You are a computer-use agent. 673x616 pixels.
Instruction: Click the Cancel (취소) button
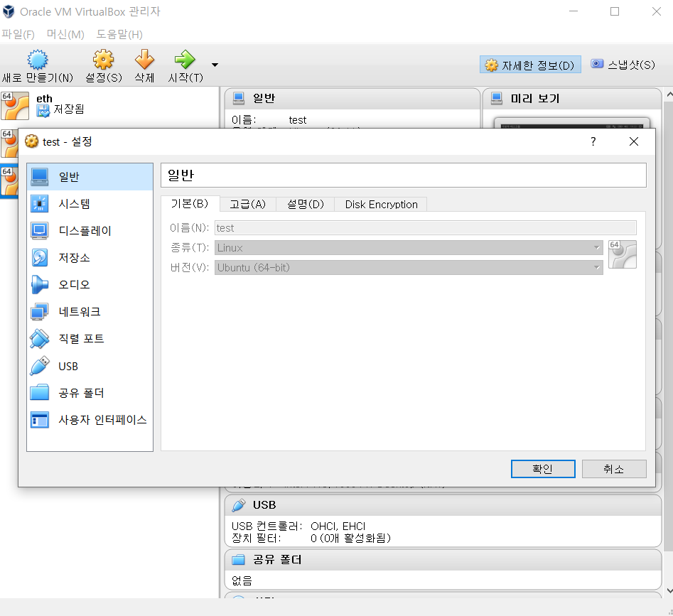(614, 469)
